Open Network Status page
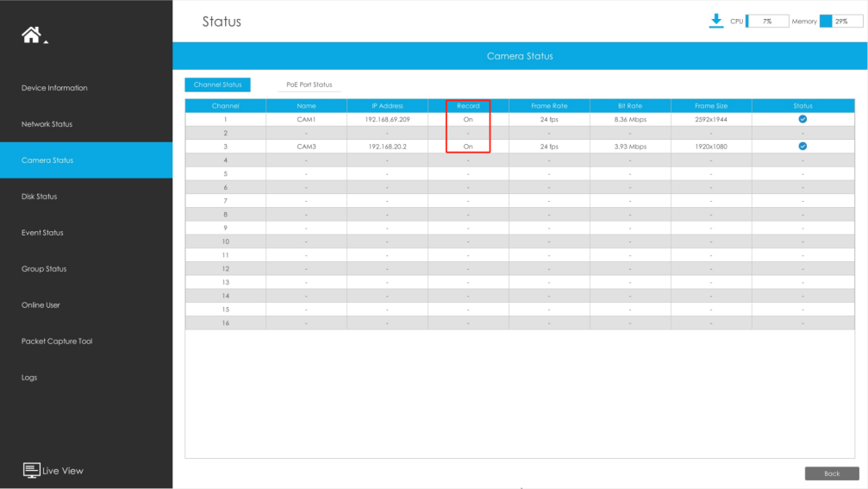The width and height of the screenshot is (868, 489). (x=47, y=124)
